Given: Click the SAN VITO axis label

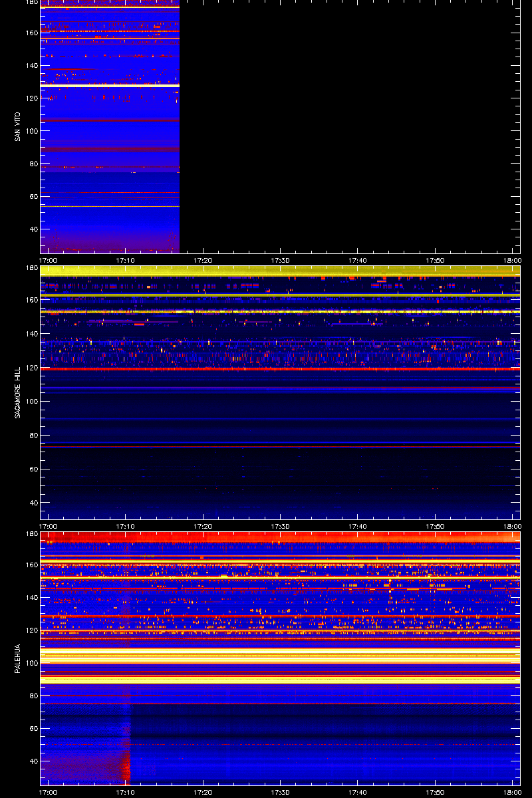Looking at the screenshot, I should [17, 128].
